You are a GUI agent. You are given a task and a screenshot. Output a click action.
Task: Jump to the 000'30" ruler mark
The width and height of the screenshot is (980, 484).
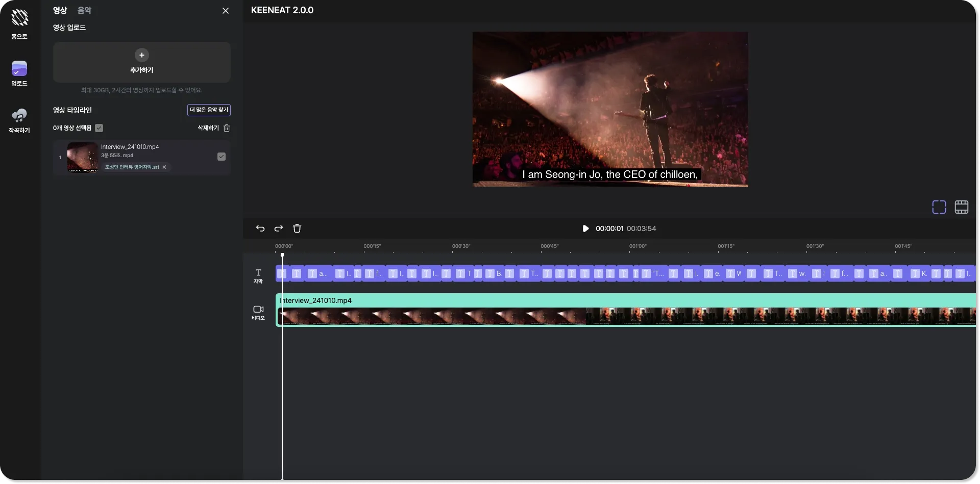click(461, 246)
